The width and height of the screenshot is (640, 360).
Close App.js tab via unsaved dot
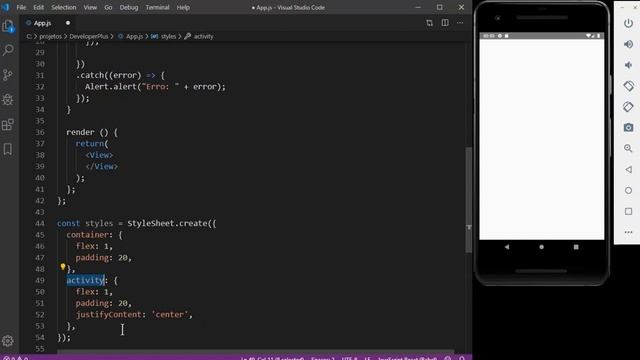[68, 23]
